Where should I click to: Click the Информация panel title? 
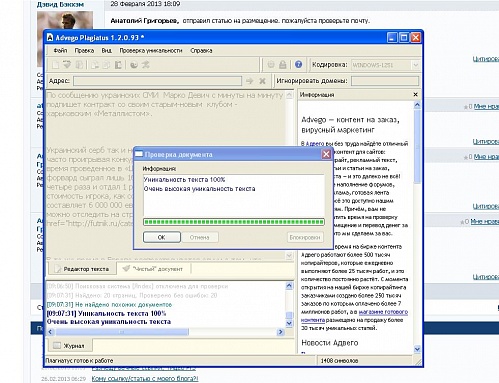[x=317, y=95]
